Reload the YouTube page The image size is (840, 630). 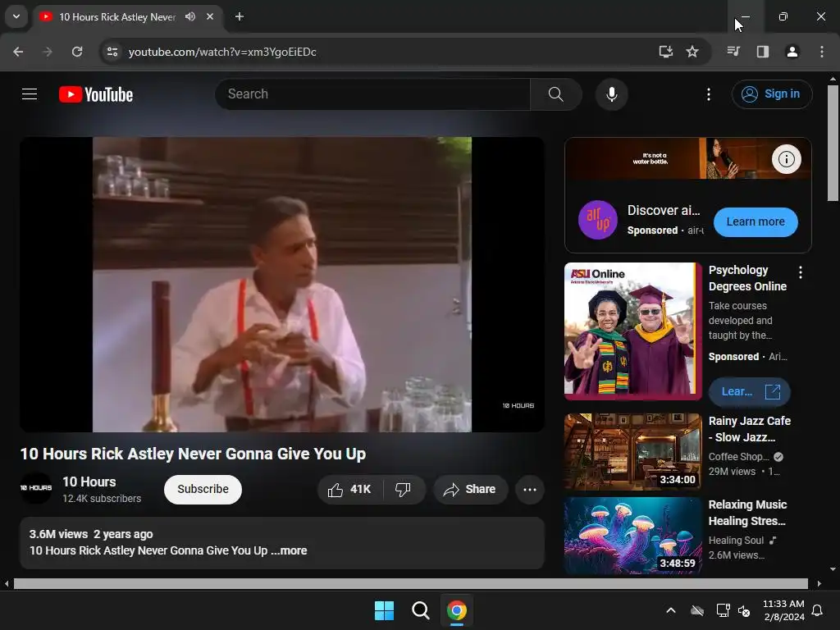click(x=77, y=52)
